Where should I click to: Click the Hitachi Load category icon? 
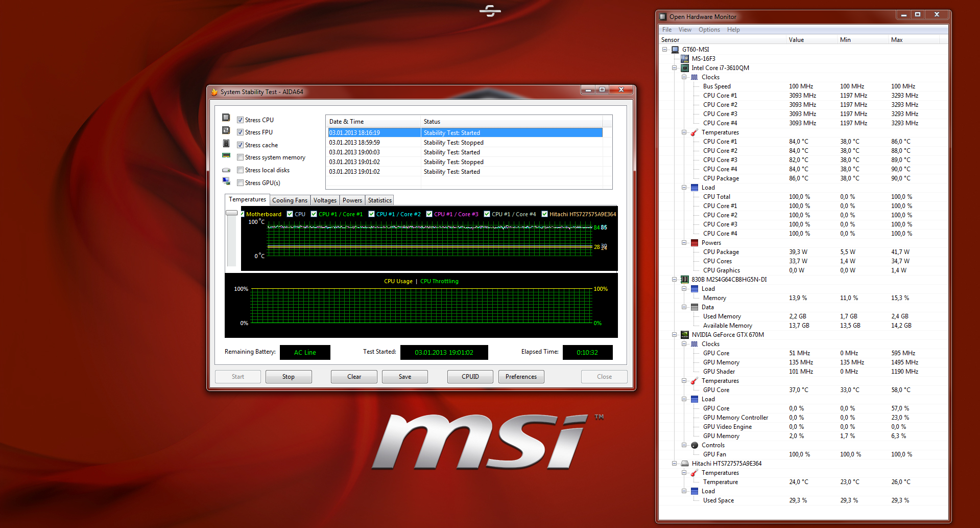(695, 491)
